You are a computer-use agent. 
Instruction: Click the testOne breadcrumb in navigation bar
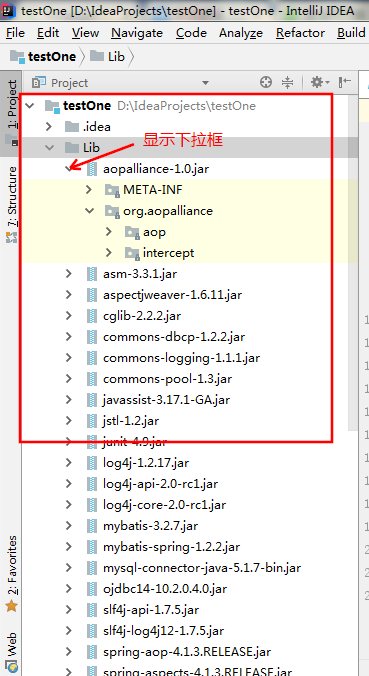tap(43, 56)
